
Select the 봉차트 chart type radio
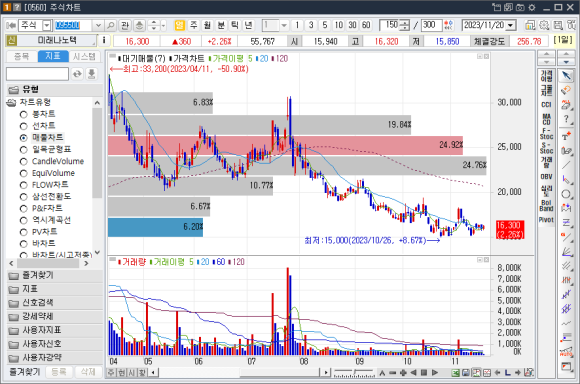[24, 114]
